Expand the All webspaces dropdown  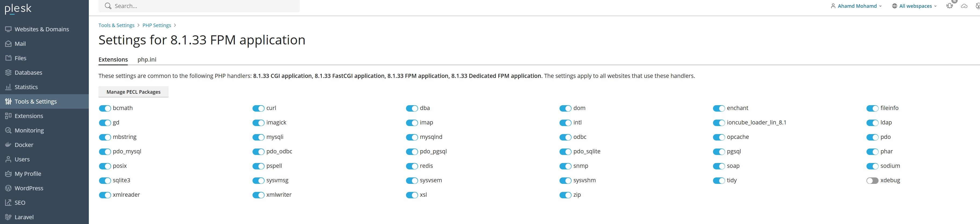[914, 6]
